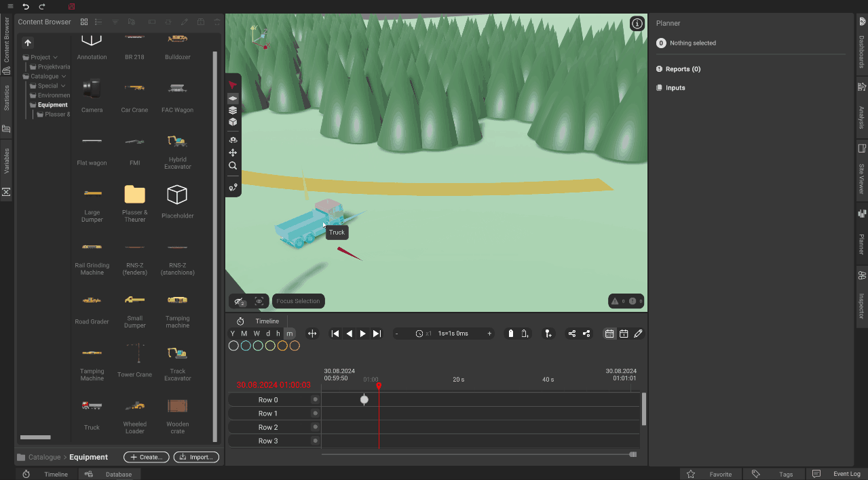Toggle the Row 2 track dot
Screen dimensions: 868x480
coord(315,427)
